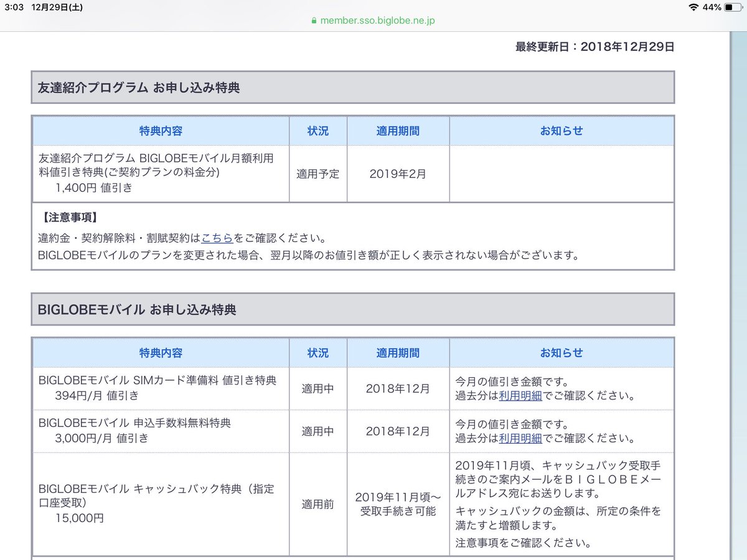
Task: Select the 【注意事項】 label
Action: 70,218
